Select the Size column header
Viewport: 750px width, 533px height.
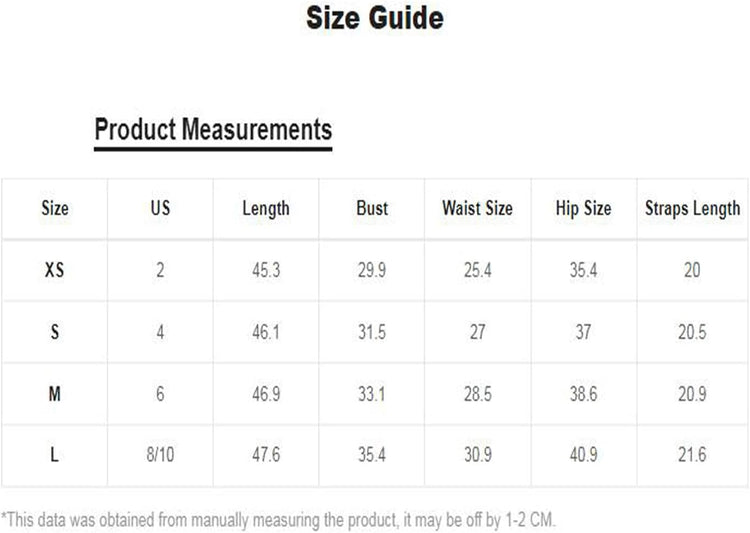pyautogui.click(x=55, y=208)
